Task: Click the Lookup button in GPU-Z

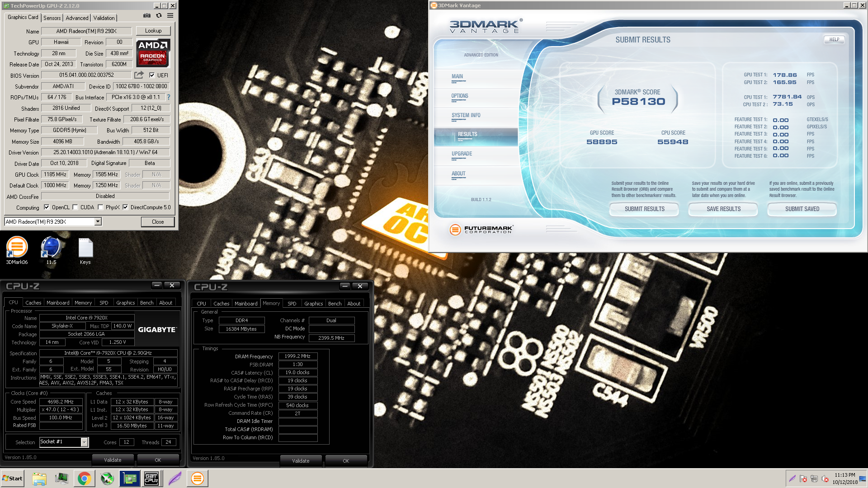Action: (x=153, y=31)
